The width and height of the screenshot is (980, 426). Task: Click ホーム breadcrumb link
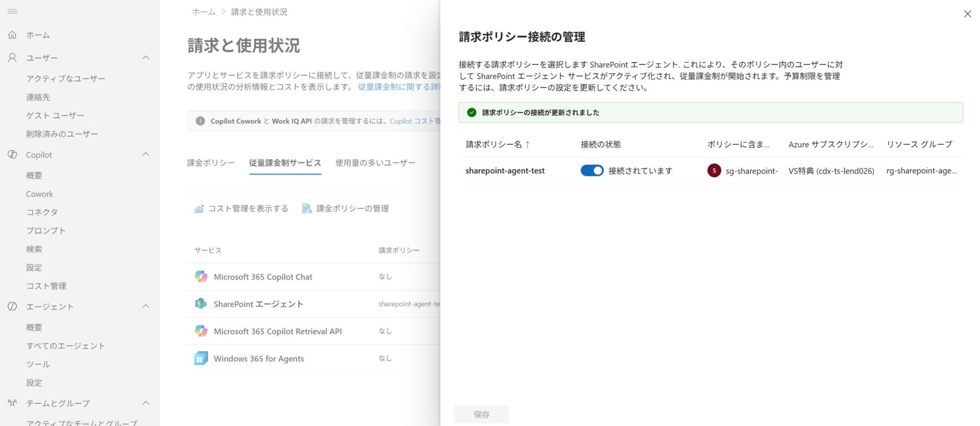point(204,12)
